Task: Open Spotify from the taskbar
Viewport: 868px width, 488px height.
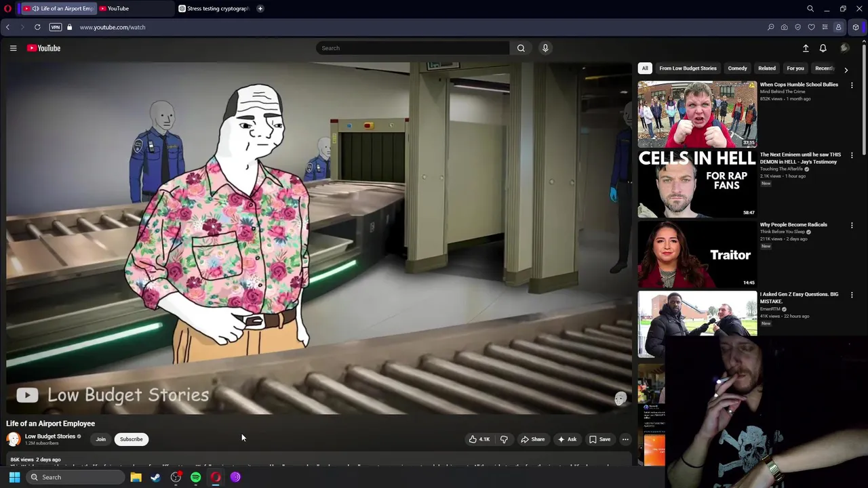Action: pos(195,477)
